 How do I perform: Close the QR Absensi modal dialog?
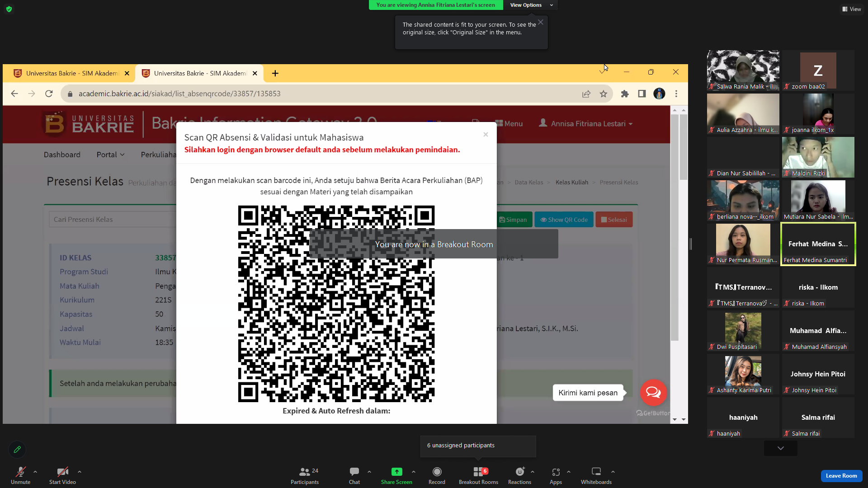click(x=486, y=134)
